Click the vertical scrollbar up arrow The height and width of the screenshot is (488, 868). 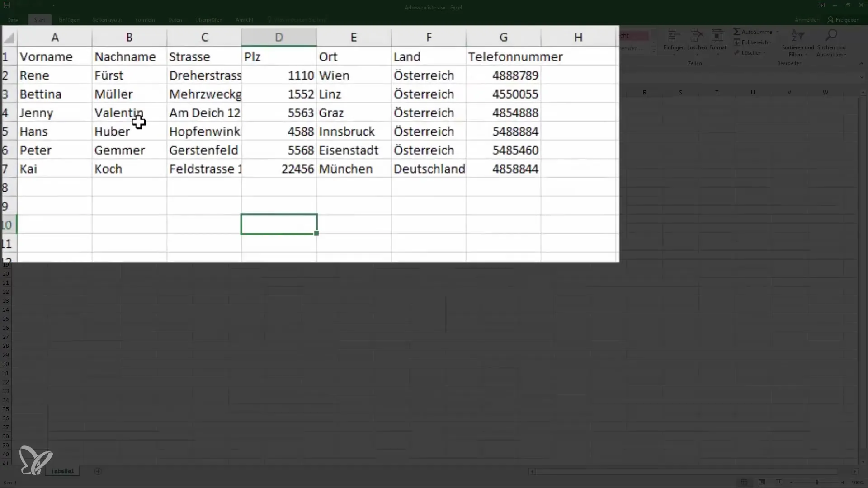tap(863, 92)
